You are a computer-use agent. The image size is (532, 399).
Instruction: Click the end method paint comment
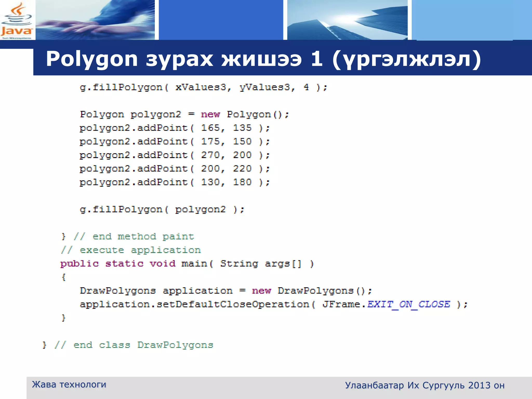pyautogui.click(x=134, y=237)
